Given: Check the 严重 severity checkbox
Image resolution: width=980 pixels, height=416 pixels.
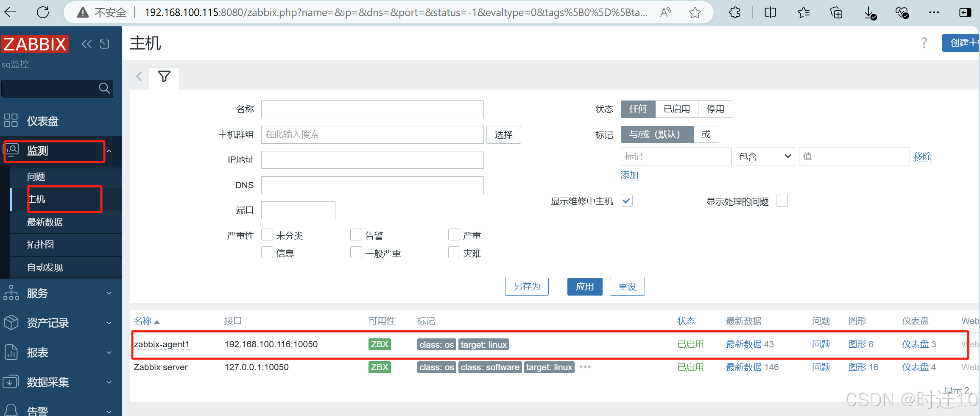Looking at the screenshot, I should coord(454,235).
